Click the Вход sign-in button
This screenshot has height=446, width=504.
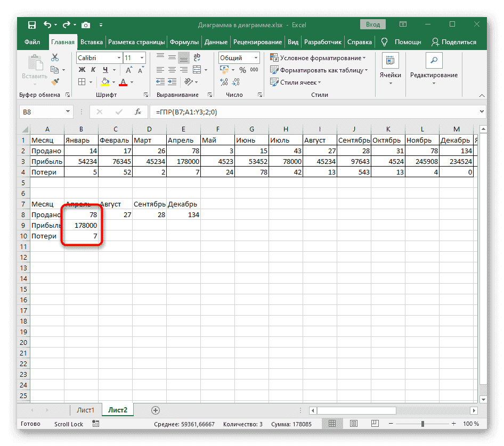tap(373, 24)
